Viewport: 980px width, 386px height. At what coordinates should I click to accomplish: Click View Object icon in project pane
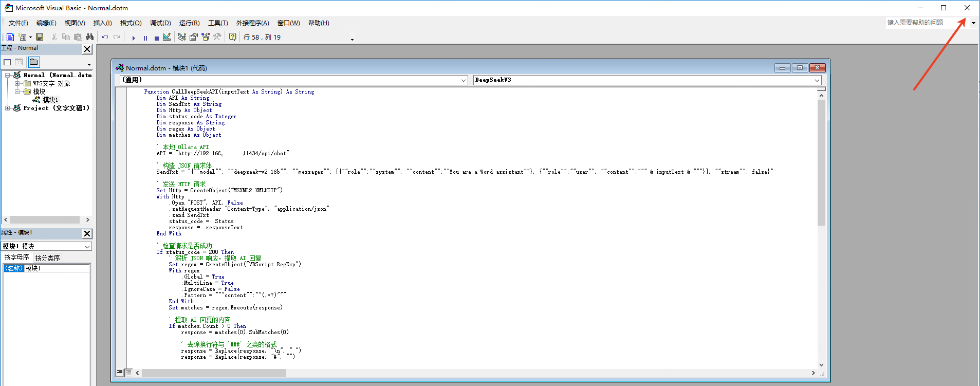click(x=19, y=62)
